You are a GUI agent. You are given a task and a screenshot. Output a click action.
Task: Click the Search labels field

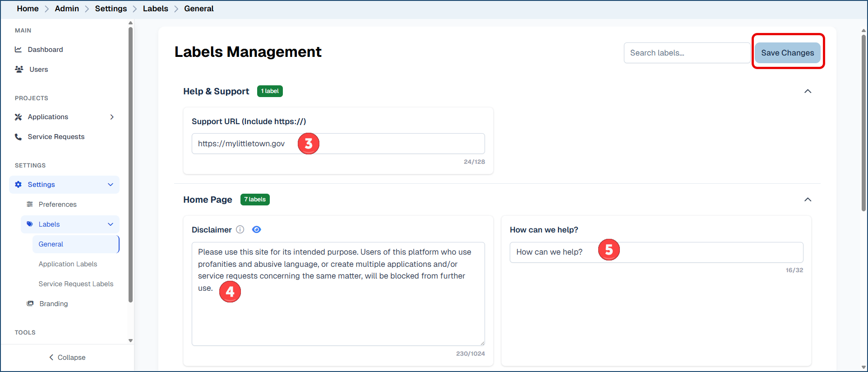point(687,53)
